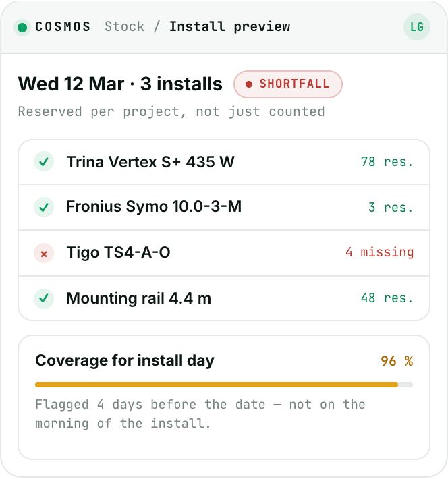Select the Install preview breadcrumb
This screenshot has height=479, width=448.
[x=229, y=27]
